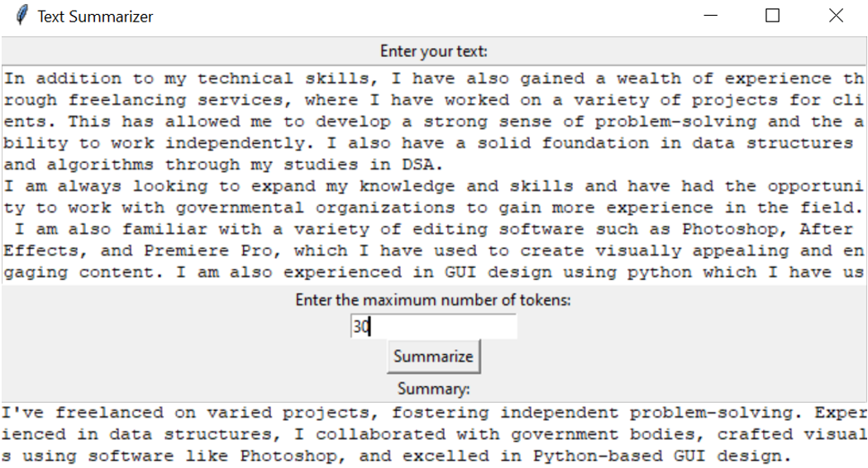Place cursor on "Photoshop" in the input text
Screen dimensions: 868x468
click(730, 229)
